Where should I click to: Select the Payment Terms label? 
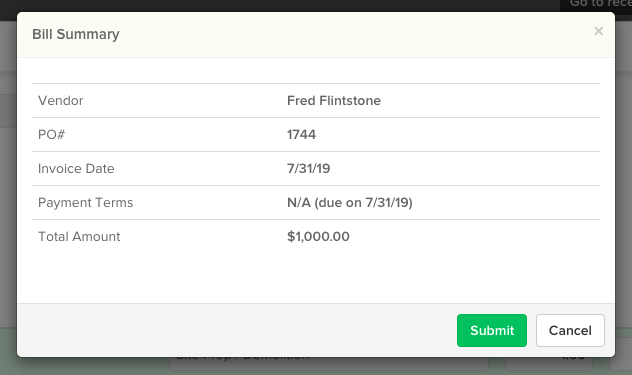tap(85, 202)
